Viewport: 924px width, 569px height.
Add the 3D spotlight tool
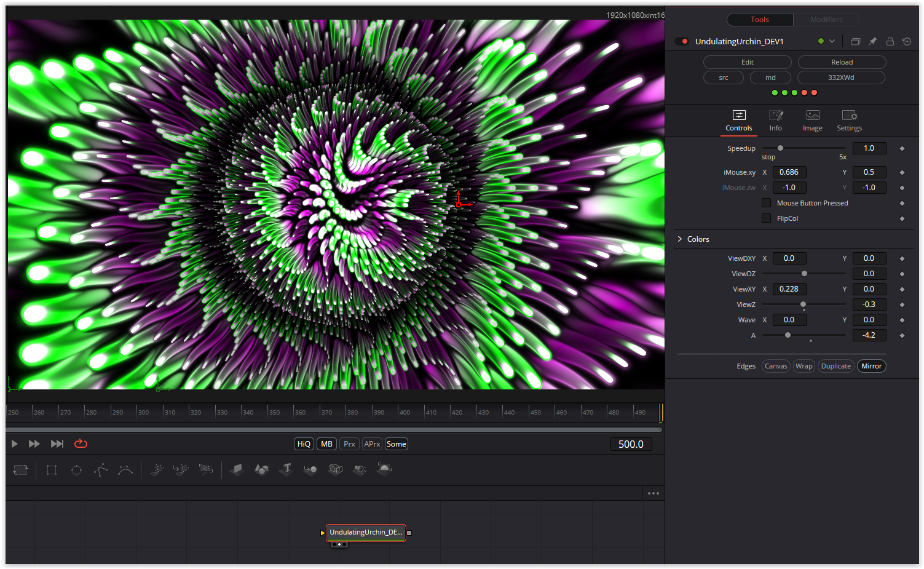coord(360,470)
